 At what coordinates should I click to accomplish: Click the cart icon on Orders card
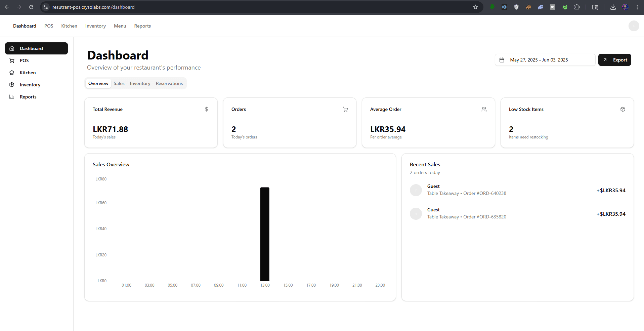click(345, 109)
